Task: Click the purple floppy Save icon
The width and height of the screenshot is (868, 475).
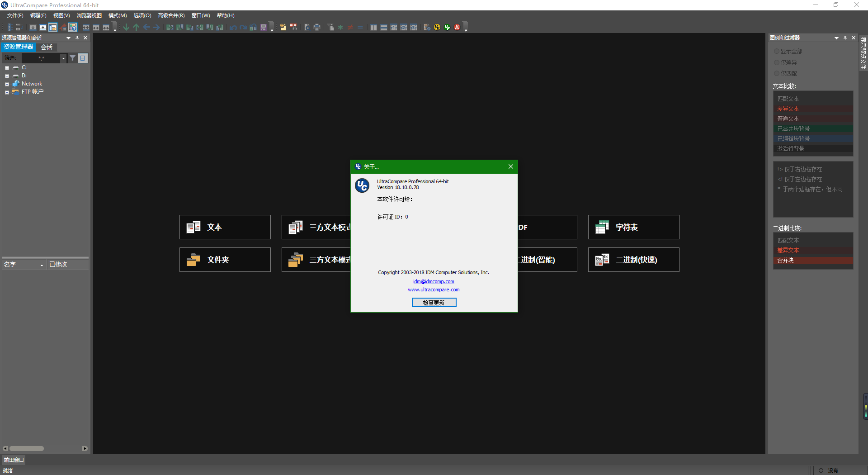Action: [263, 27]
